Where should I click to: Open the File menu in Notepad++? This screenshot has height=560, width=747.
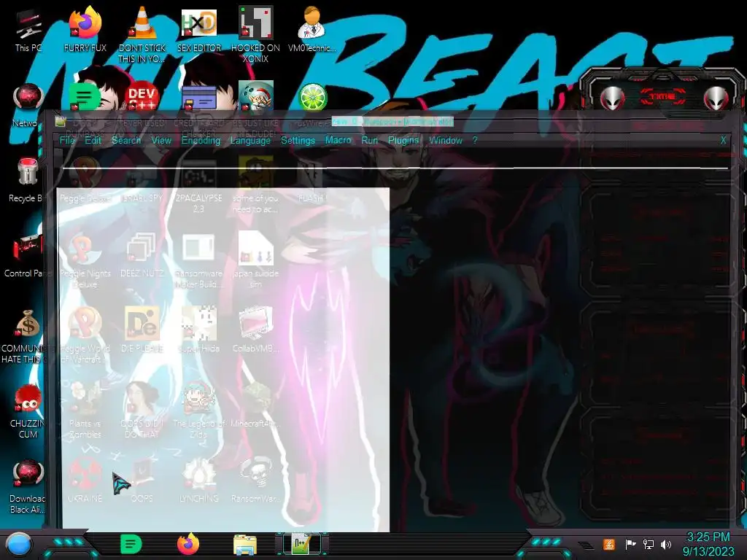click(67, 140)
